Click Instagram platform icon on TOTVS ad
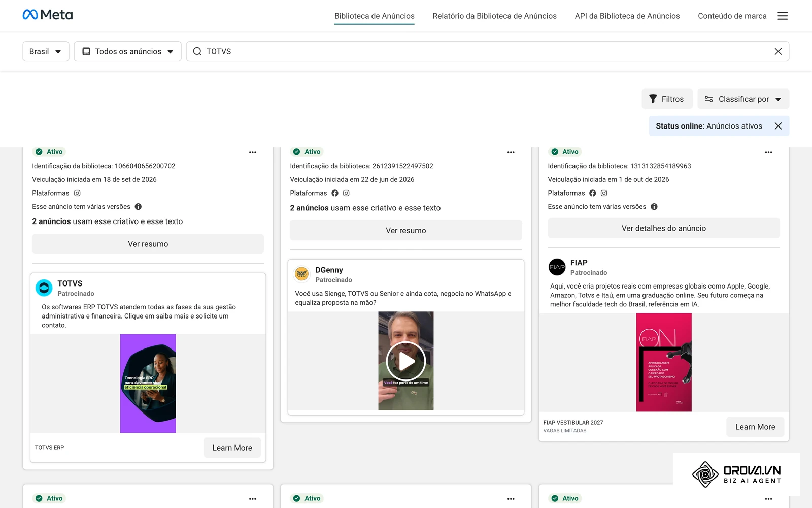This screenshot has width=812, height=508. click(x=77, y=193)
